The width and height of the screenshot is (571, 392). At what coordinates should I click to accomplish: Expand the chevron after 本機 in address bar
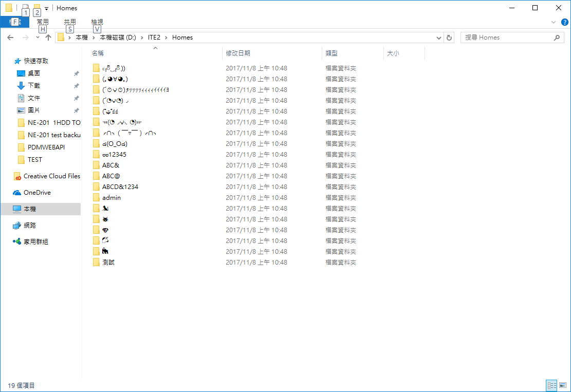94,38
